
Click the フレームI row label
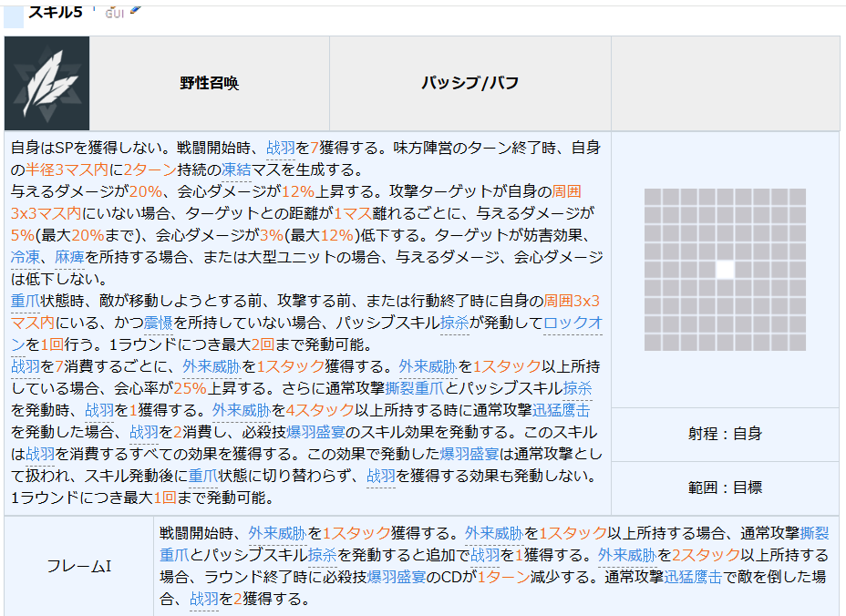pyautogui.click(x=78, y=566)
